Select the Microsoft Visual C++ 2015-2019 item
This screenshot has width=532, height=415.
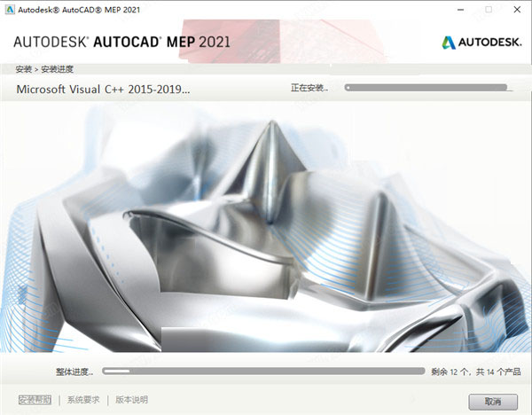point(103,89)
